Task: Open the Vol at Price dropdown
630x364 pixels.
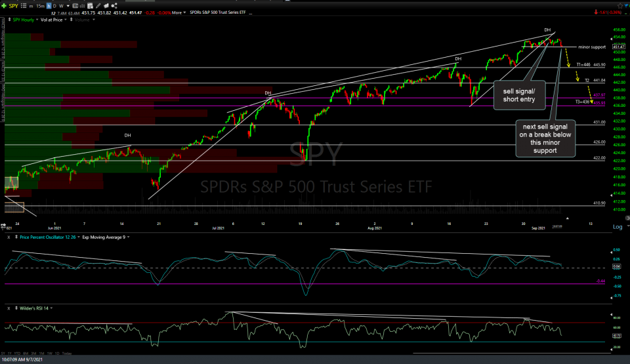Action: click(66, 20)
